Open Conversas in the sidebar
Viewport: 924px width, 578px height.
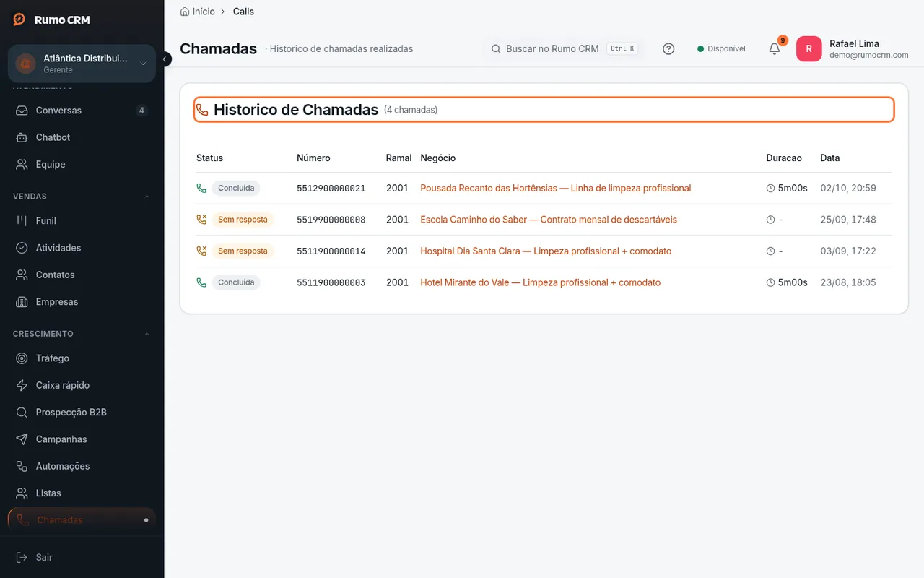(x=82, y=111)
